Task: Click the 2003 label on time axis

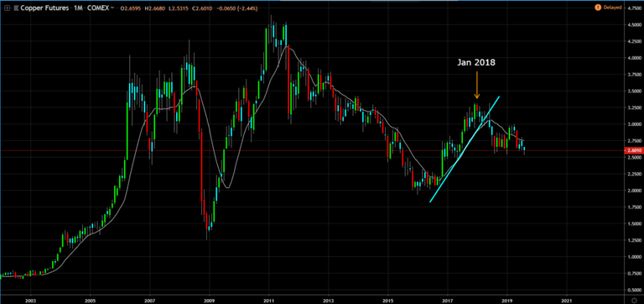Action: 30,301
